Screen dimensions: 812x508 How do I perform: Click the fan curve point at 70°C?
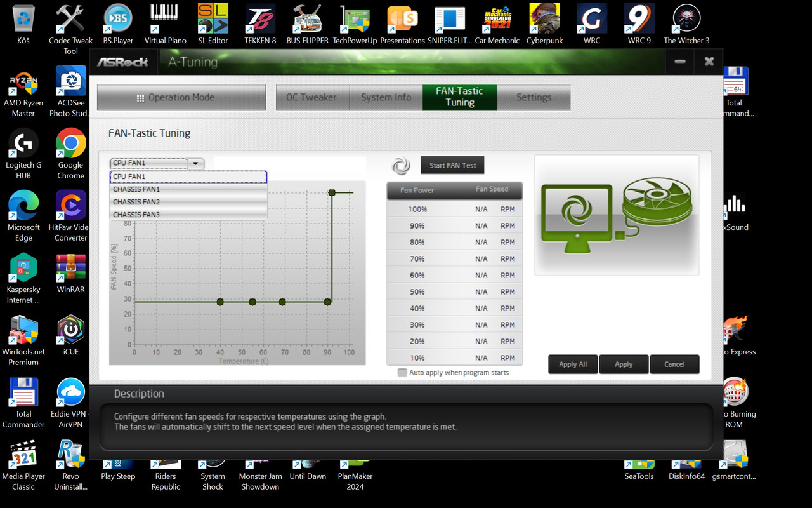pyautogui.click(x=282, y=302)
